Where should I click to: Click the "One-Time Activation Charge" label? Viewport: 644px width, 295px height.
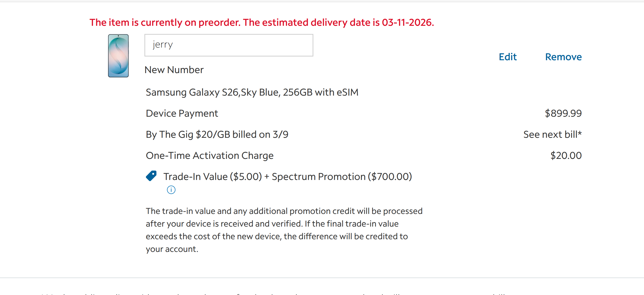(209, 155)
